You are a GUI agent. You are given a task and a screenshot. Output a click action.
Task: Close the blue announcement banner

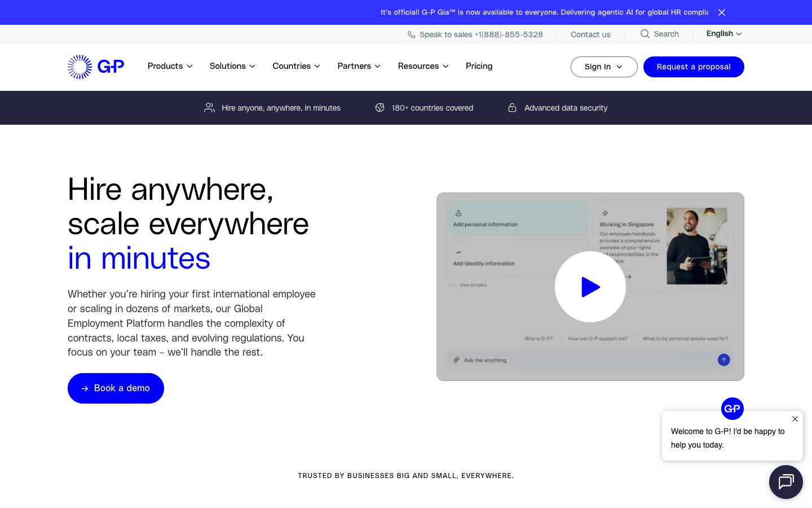pyautogui.click(x=722, y=12)
